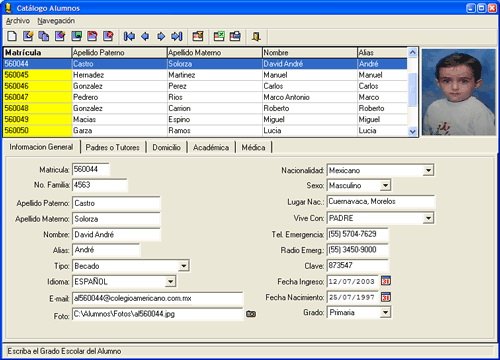Screen dimensions: 500x360
Task: Click the Matrícula column header
Action: click(x=37, y=53)
